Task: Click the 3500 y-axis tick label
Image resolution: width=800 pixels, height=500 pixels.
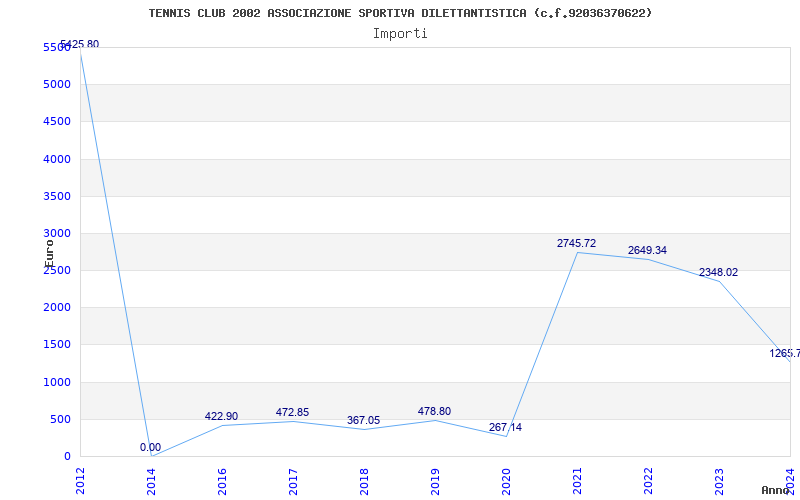Action: click(57, 196)
